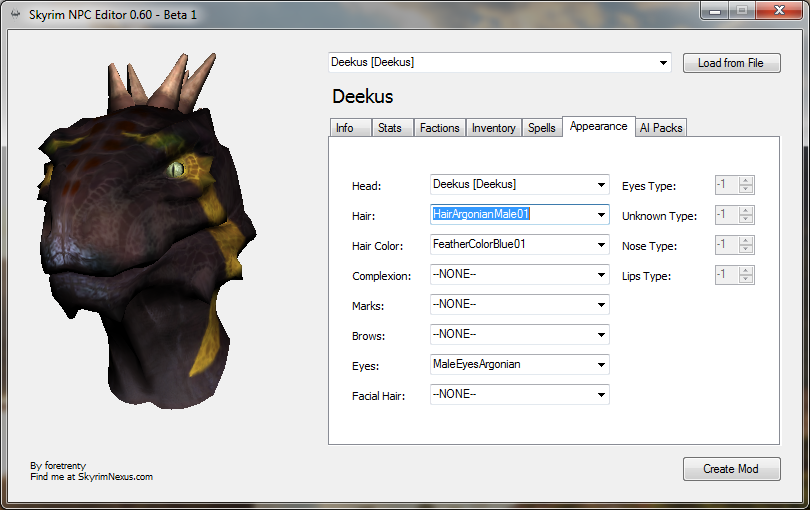Click the Create Mod button
Viewport: 810px width, 510px height.
tap(731, 469)
